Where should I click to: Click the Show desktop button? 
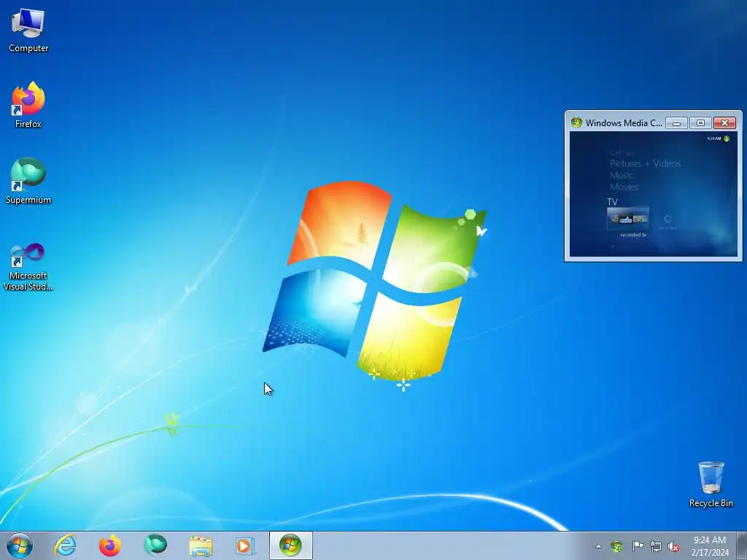(742, 545)
